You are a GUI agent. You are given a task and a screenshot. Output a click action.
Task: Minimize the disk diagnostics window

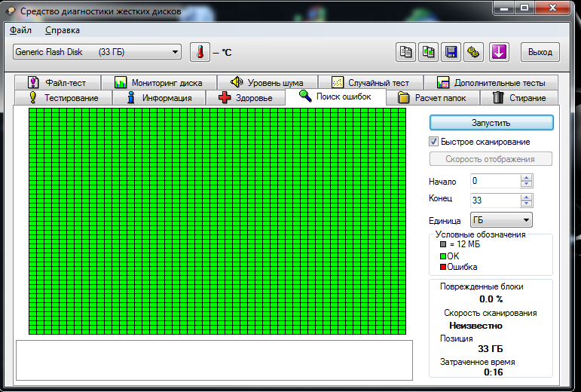pyautogui.click(x=504, y=8)
